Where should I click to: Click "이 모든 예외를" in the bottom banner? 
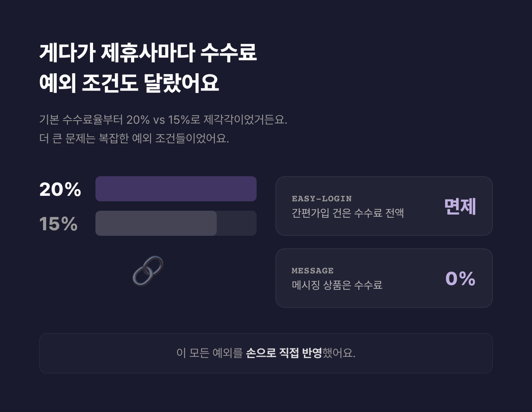click(209, 353)
